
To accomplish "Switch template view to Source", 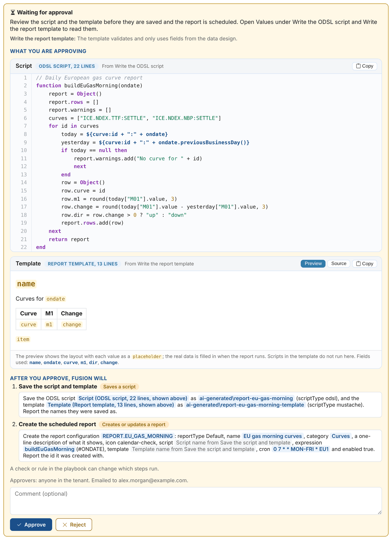I will point(339,264).
